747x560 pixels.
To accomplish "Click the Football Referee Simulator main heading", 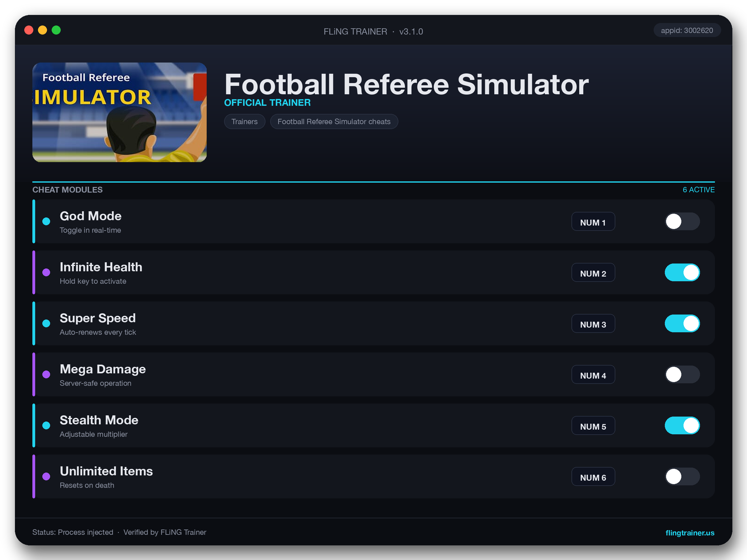I will coord(406,84).
